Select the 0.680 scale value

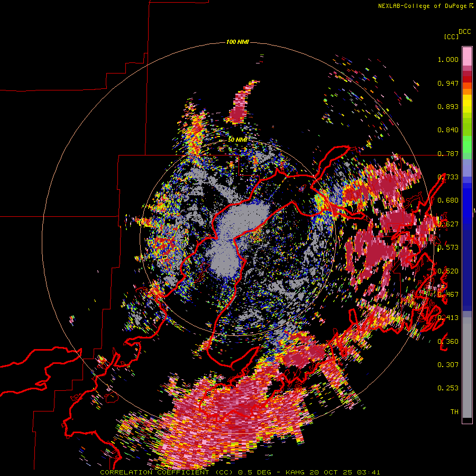448,200
